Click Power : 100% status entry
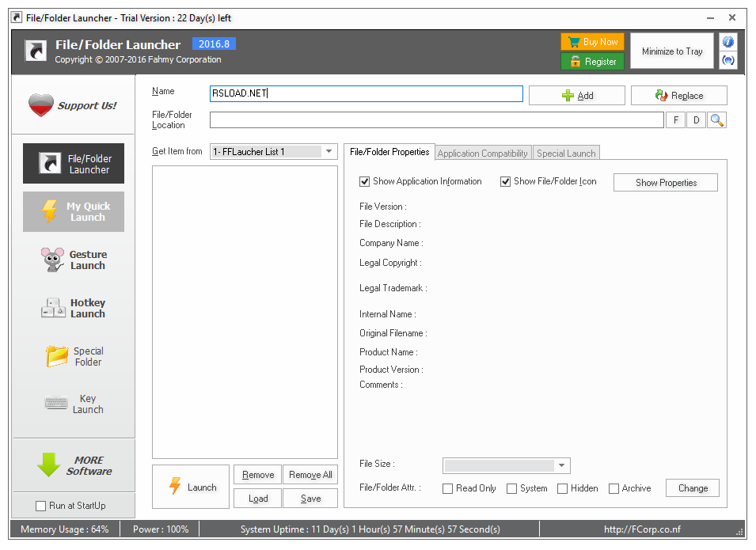 coord(161,529)
